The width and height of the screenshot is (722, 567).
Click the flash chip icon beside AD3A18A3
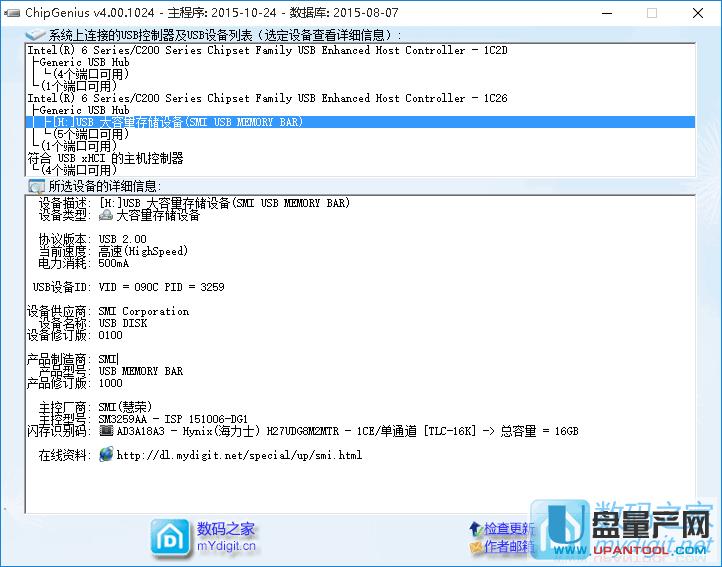[x=106, y=431]
